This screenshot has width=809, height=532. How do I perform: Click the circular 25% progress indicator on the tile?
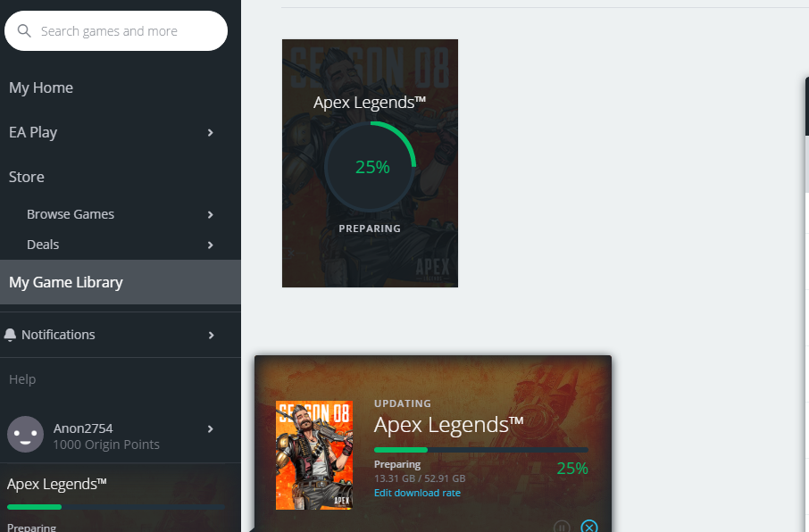pos(370,167)
